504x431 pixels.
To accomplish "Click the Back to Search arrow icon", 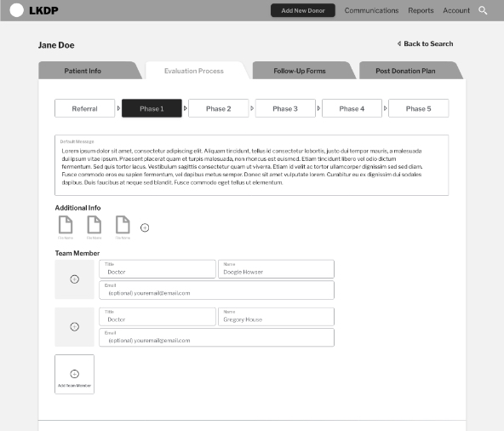I will coord(399,43).
